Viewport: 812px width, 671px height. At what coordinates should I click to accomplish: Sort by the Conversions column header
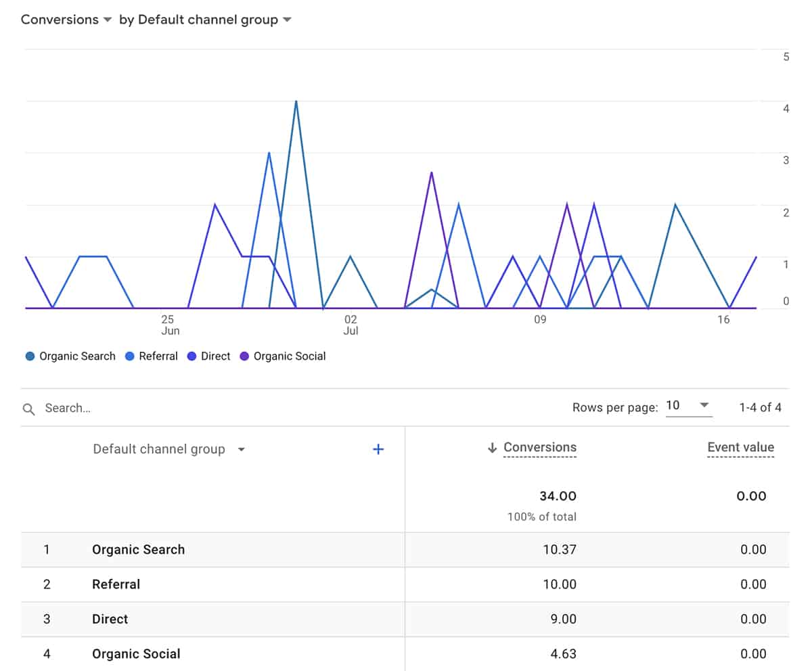540,447
